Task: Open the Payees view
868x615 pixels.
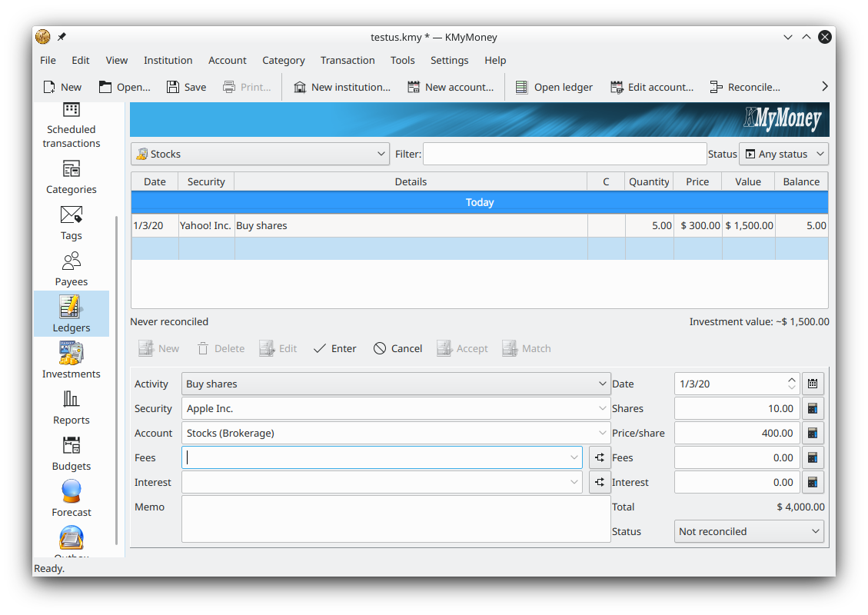Action: (71, 268)
